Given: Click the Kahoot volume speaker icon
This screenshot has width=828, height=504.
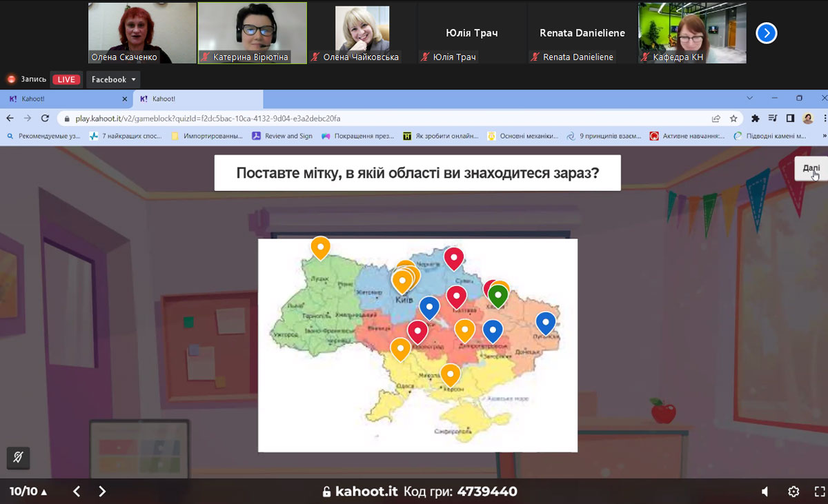Looking at the screenshot, I should coord(765,492).
